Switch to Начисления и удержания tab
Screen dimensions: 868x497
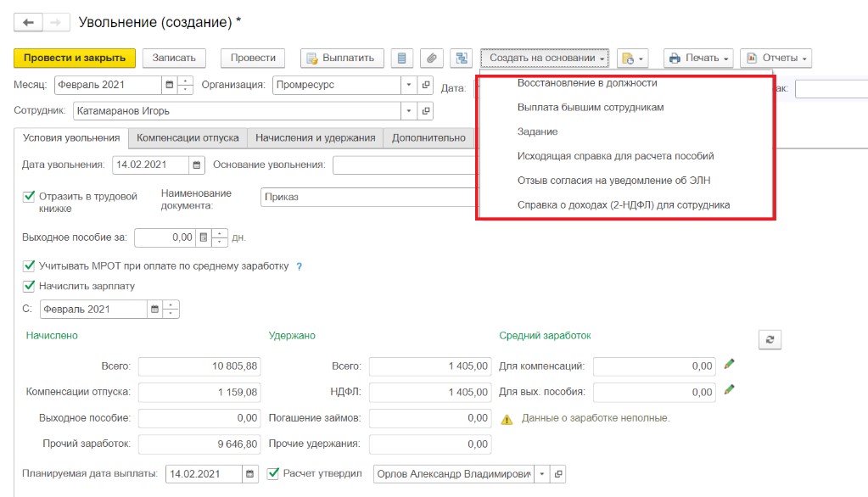[315, 138]
